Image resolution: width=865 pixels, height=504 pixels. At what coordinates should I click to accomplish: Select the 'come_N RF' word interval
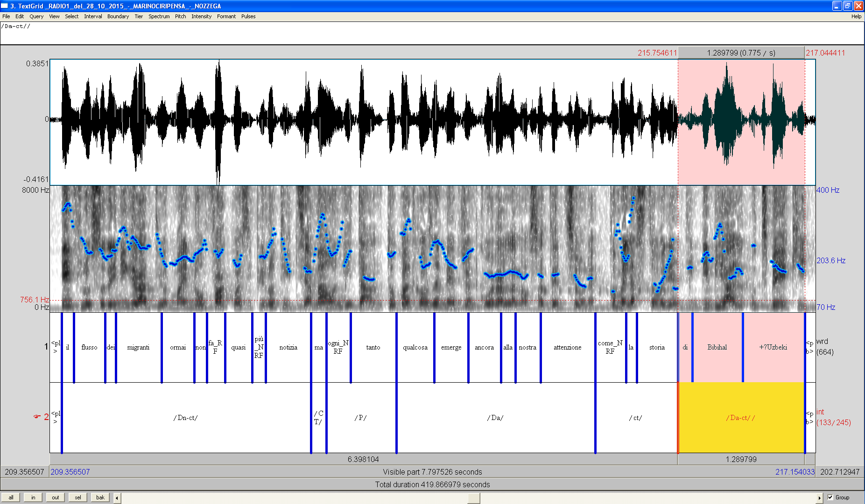tap(610, 347)
